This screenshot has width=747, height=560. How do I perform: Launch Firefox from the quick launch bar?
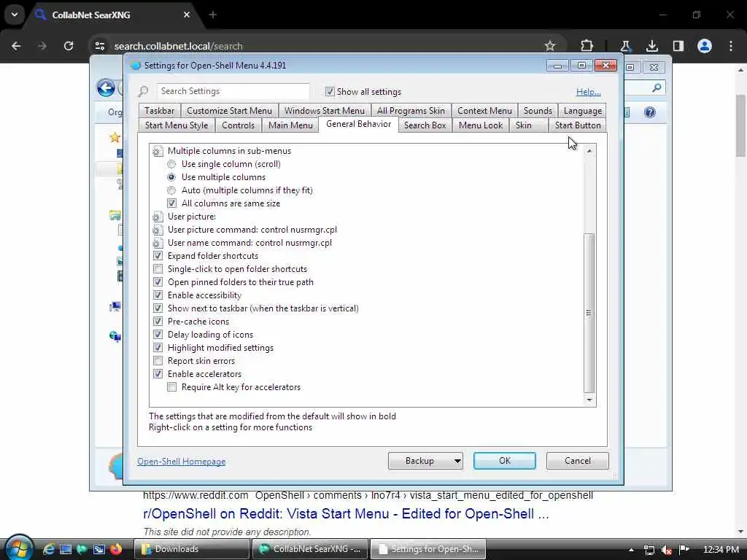pos(116,549)
